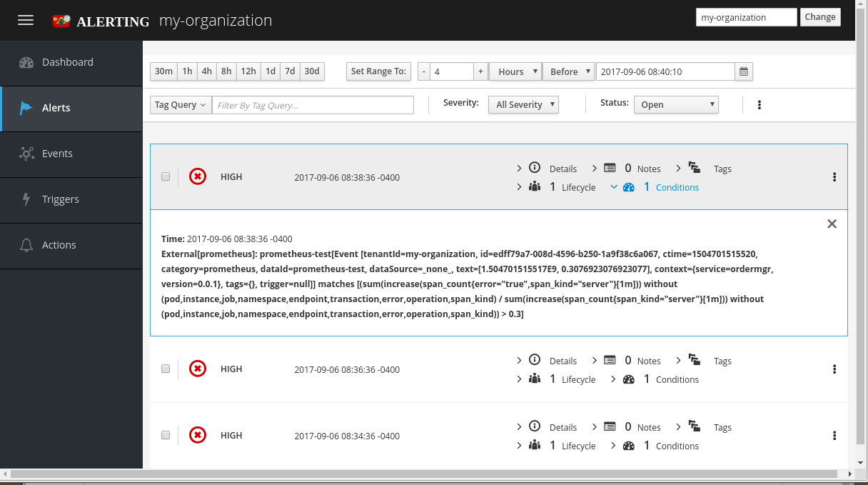The image size is (868, 485).
Task: Click Lifecycle people icon in 08:36:36 alert
Action: click(535, 379)
